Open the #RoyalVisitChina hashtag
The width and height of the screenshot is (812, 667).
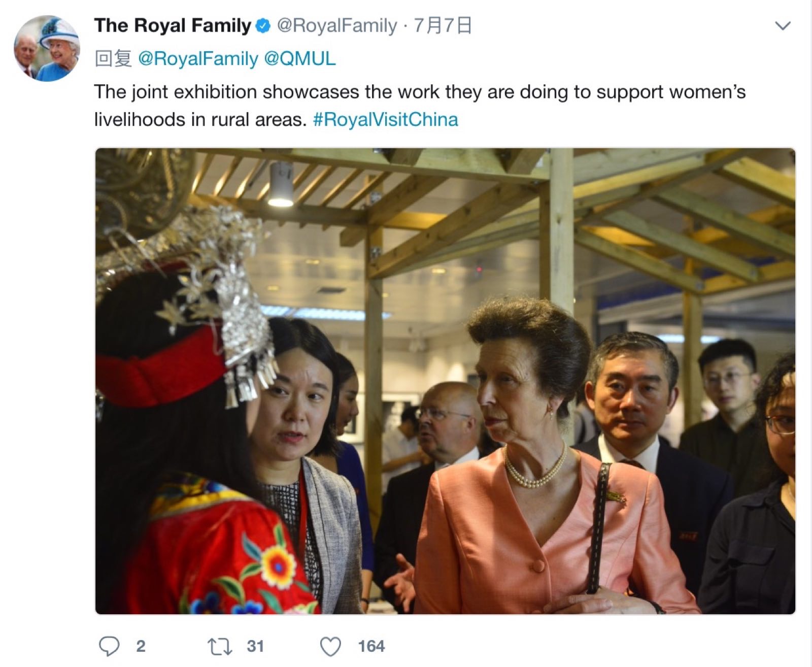386,120
